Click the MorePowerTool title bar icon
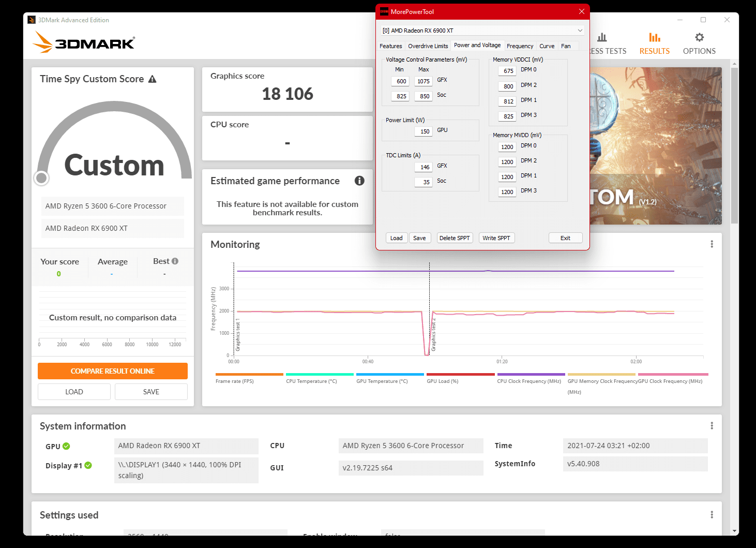 tap(384, 11)
